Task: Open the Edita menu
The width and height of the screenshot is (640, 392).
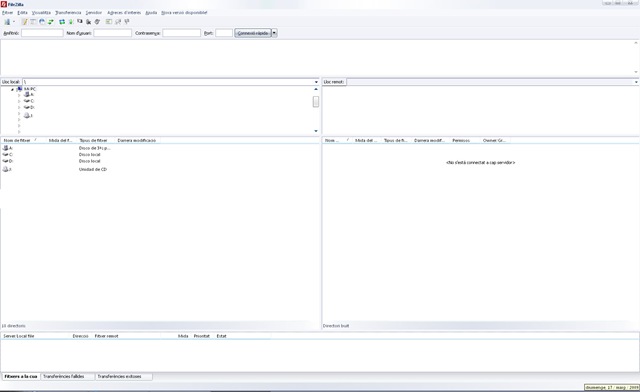Action: click(x=22, y=13)
